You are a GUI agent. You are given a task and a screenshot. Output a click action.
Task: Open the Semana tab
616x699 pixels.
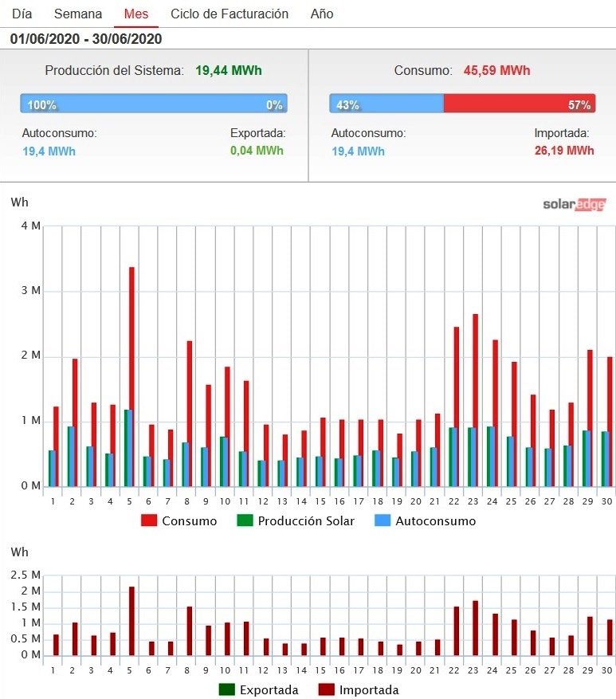click(x=78, y=14)
